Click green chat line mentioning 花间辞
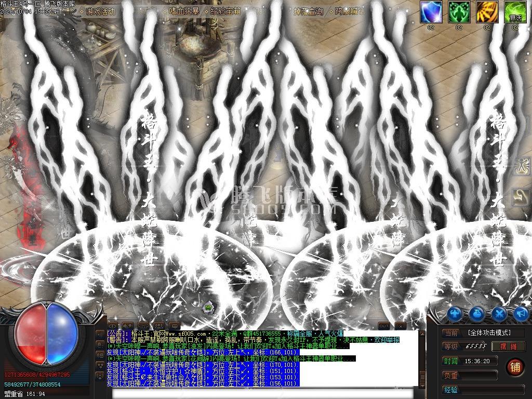 [x=231, y=358]
